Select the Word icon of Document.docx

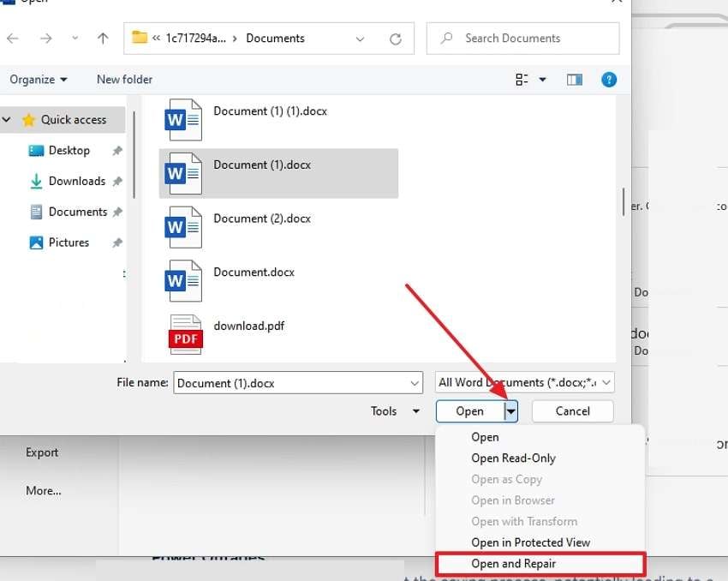[x=183, y=281]
